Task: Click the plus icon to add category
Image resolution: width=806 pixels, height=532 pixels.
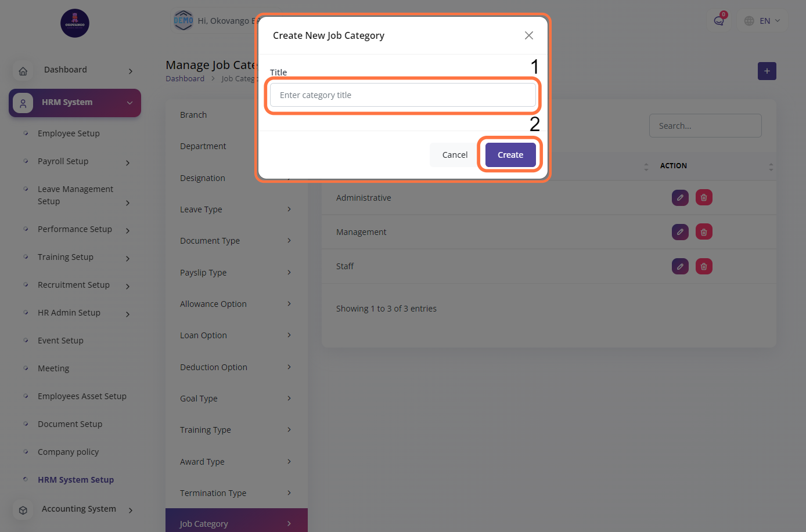Action: pyautogui.click(x=767, y=71)
